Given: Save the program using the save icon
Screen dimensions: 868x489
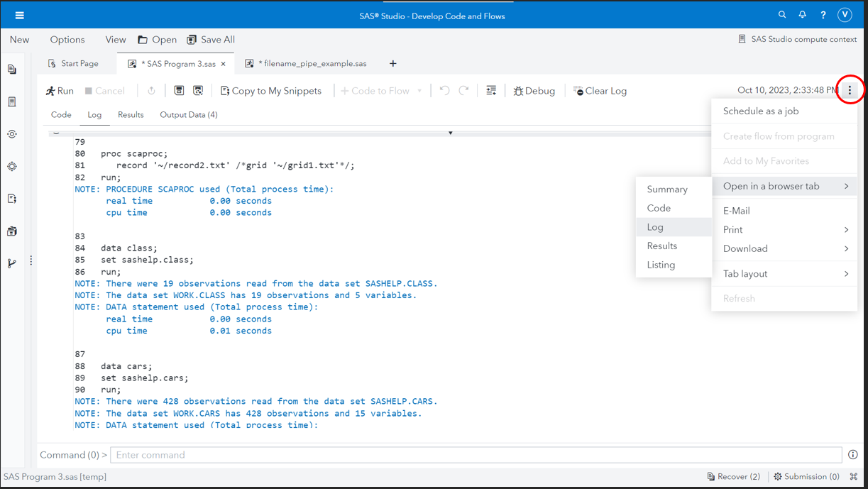Looking at the screenshot, I should click(x=180, y=90).
